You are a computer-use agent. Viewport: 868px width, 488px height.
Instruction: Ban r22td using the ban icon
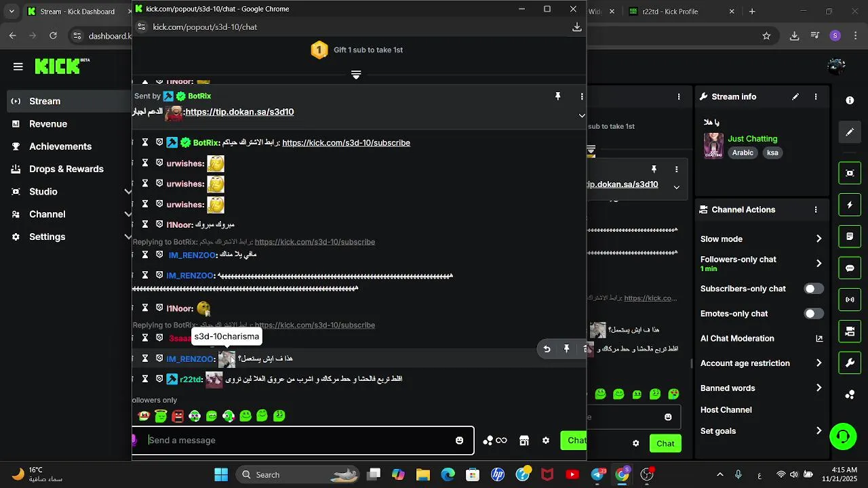tap(159, 379)
